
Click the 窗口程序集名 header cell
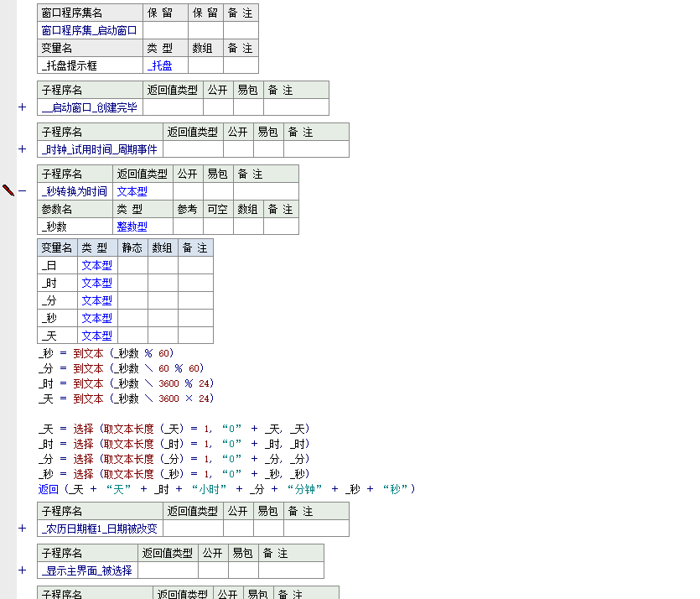(x=90, y=13)
